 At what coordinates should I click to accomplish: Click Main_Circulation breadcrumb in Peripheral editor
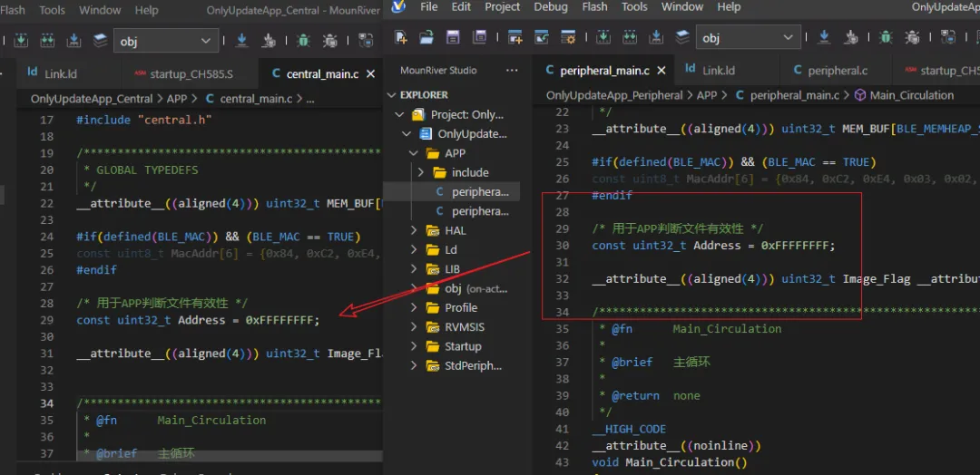(911, 95)
